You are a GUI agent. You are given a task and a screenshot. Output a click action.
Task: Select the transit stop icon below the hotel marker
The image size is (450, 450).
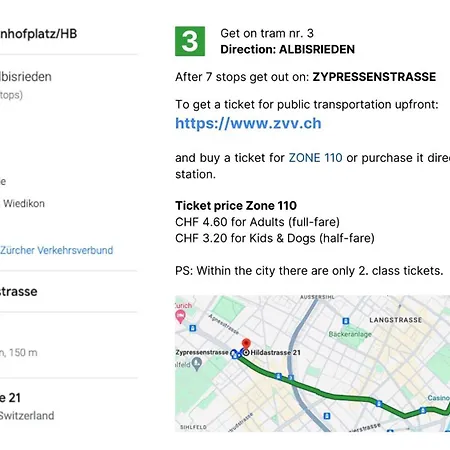pos(193,328)
